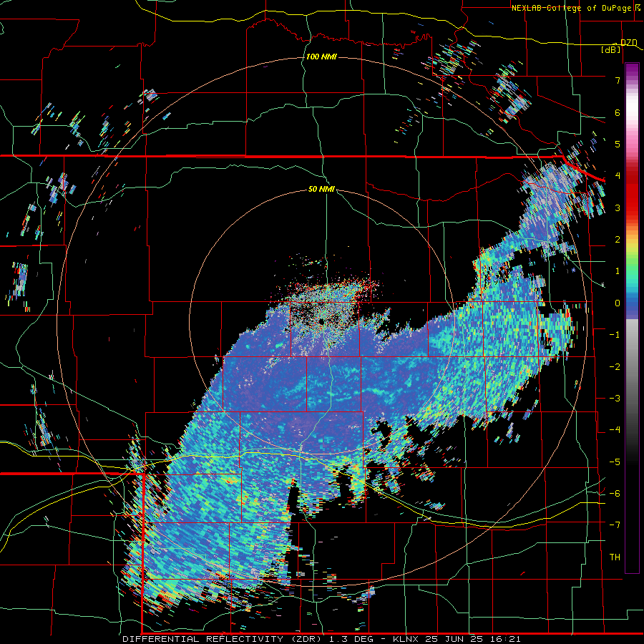Click the "-3" scale label
This screenshot has width=644, height=644.
pyautogui.click(x=615, y=399)
